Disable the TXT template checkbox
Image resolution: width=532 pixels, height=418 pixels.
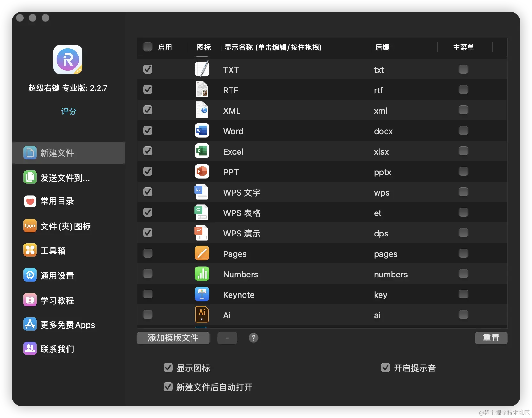(147, 69)
